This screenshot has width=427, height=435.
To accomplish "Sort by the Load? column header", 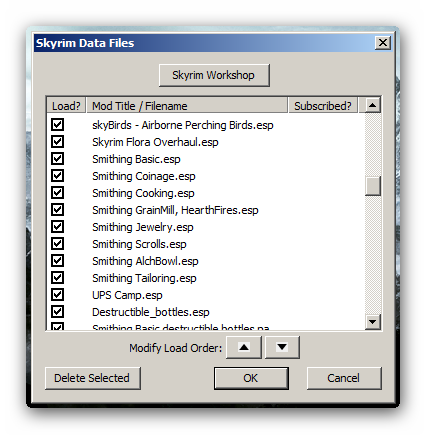I will point(66,106).
